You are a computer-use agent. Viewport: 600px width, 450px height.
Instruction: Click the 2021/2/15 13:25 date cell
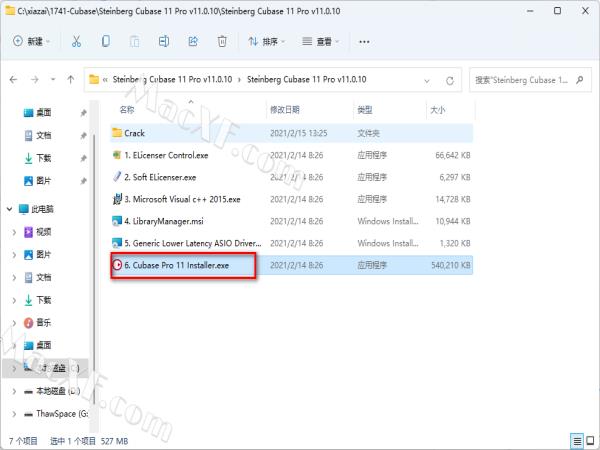click(x=298, y=133)
